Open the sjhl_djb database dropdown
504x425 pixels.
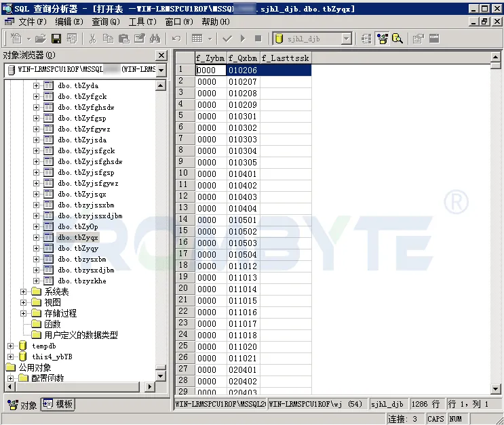coord(346,39)
